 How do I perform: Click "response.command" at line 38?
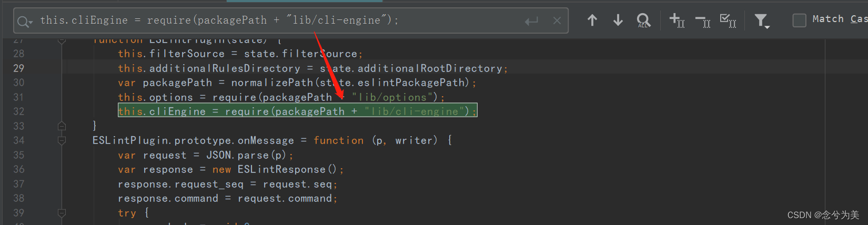168,198
